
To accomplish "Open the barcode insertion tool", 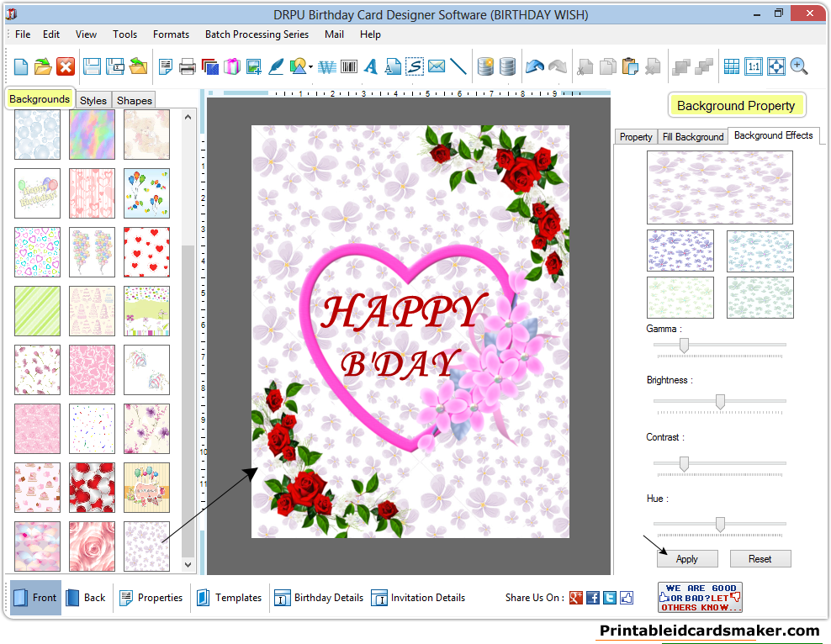I will coord(348,66).
